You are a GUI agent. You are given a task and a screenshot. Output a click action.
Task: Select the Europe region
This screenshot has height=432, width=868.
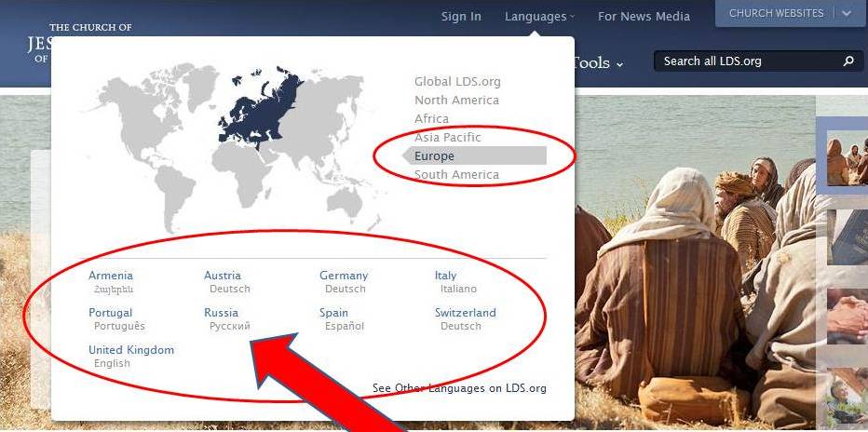point(435,155)
